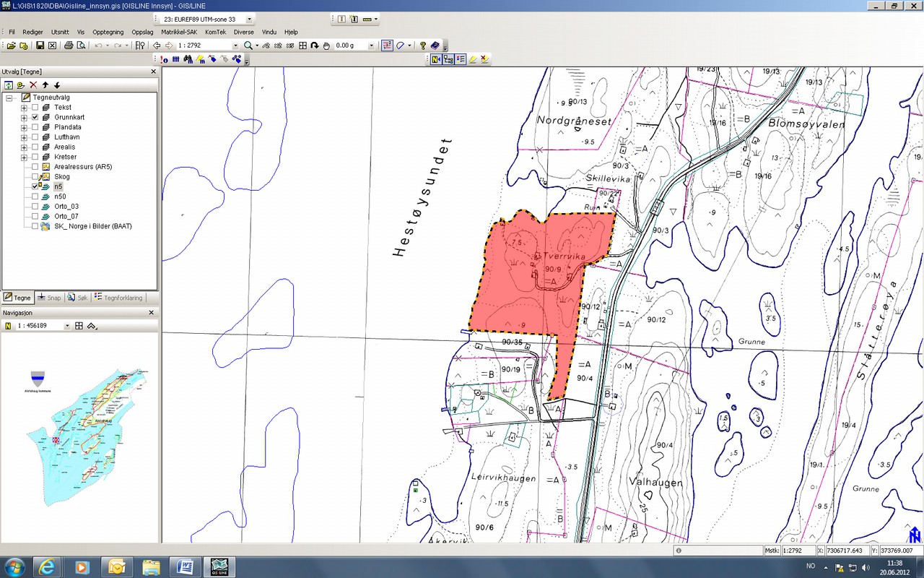The image size is (924, 578).
Task: Select the n50 layer row
Action: 60,197
